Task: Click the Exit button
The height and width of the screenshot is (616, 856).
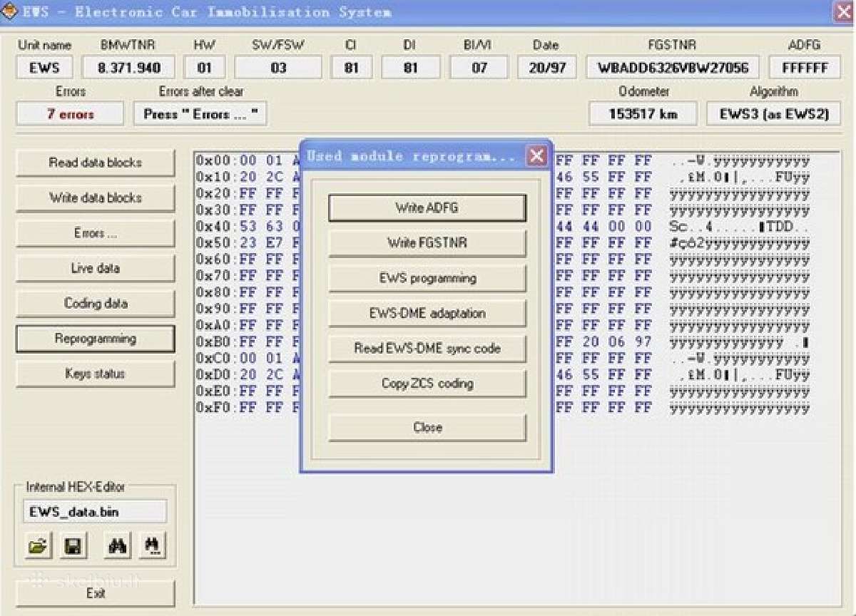Action: [95, 593]
